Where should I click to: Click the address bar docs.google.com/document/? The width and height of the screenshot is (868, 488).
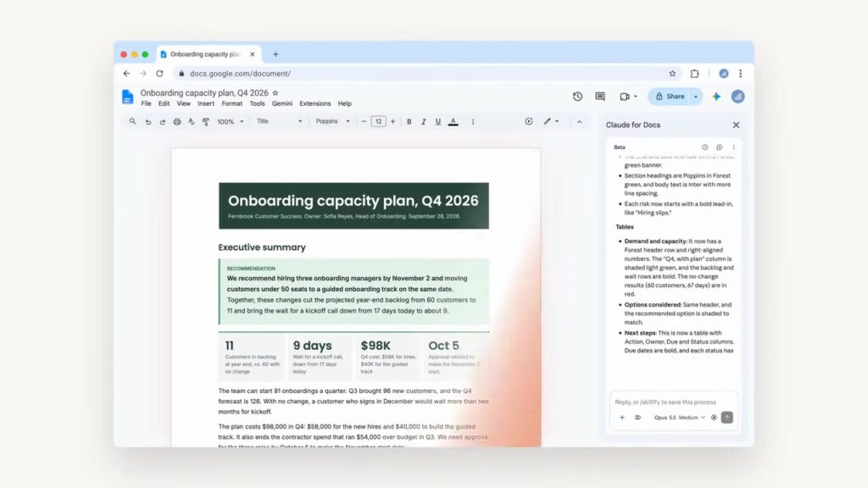tap(426, 74)
